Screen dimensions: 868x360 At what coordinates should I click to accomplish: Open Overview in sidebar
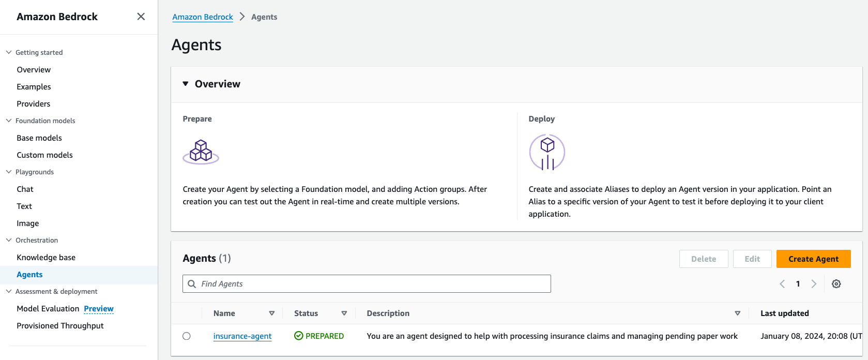34,70
